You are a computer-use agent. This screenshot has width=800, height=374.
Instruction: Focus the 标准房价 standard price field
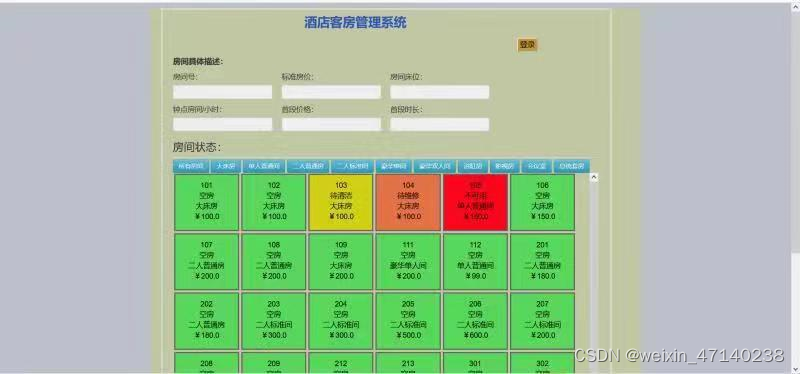pos(331,92)
